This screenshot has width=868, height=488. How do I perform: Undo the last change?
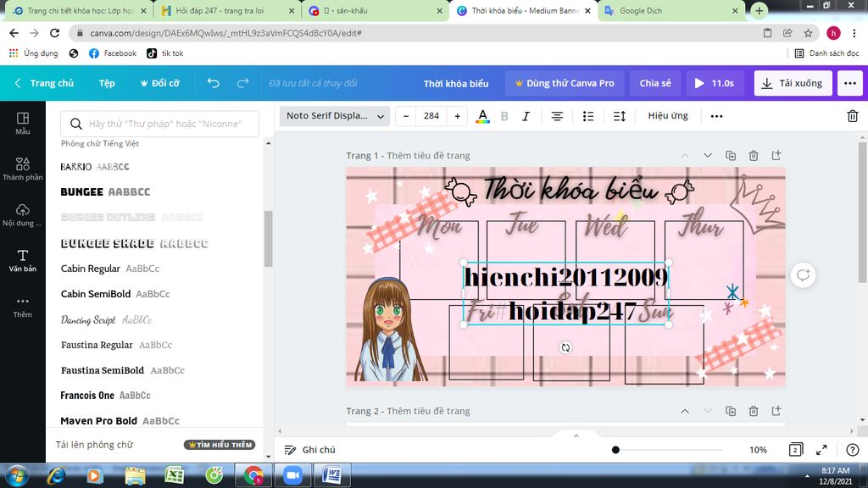pos(213,83)
